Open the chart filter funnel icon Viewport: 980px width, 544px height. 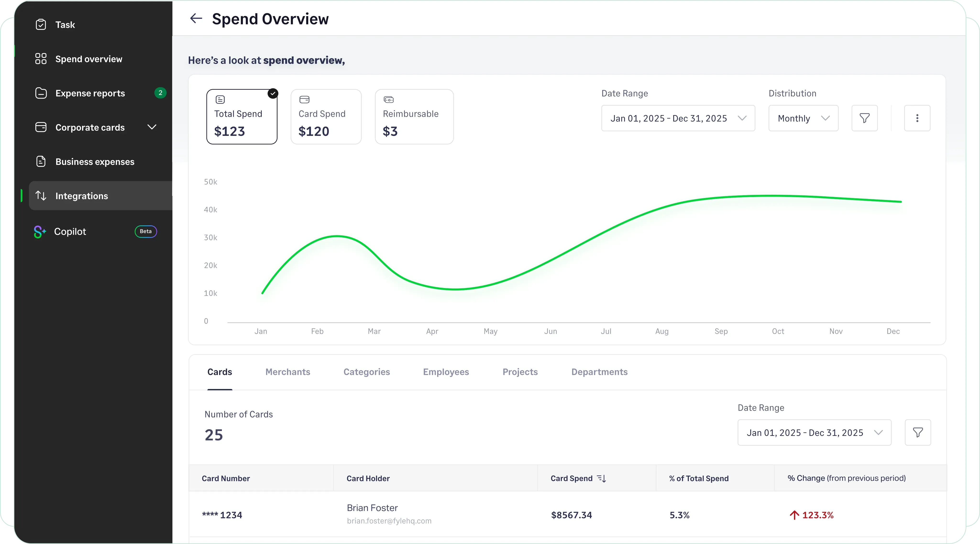click(864, 118)
